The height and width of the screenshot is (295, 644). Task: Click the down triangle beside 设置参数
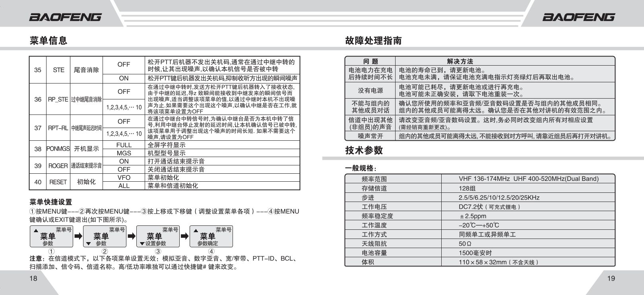[x=142, y=243]
